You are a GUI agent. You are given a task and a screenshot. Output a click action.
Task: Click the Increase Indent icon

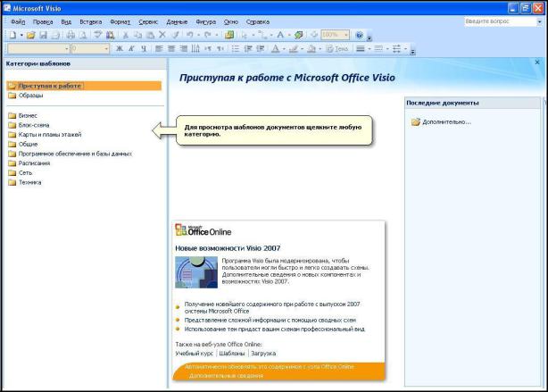pyautogui.click(x=261, y=48)
